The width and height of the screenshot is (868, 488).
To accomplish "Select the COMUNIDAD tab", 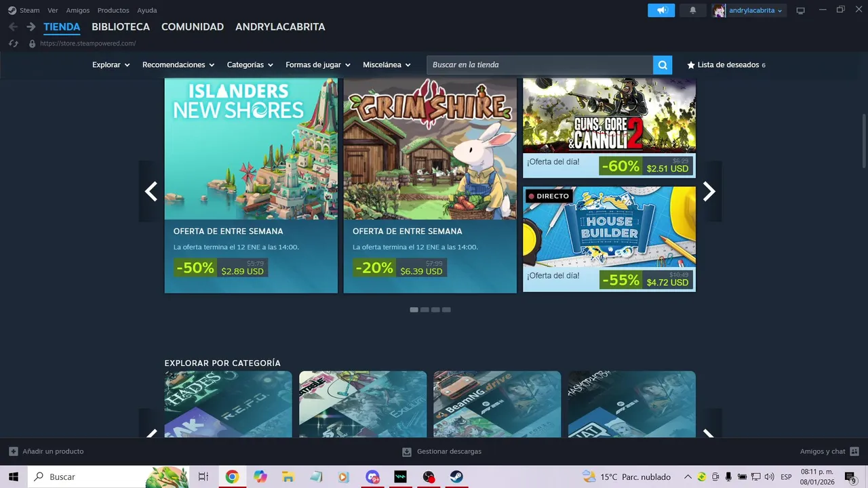I will click(193, 27).
